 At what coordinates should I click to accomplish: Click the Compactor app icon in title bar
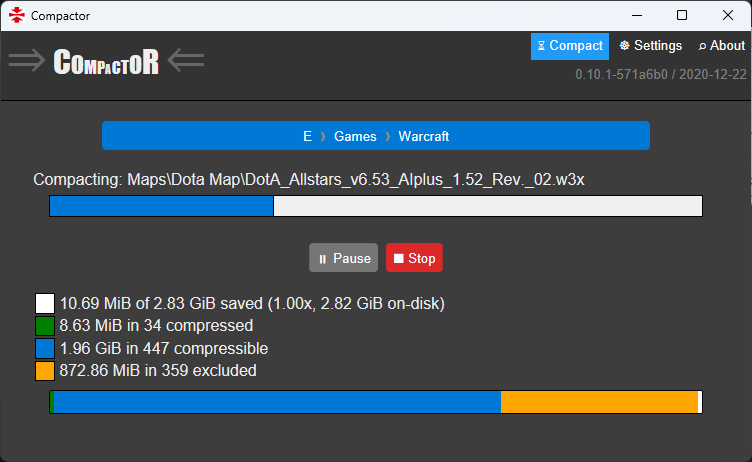(x=16, y=15)
